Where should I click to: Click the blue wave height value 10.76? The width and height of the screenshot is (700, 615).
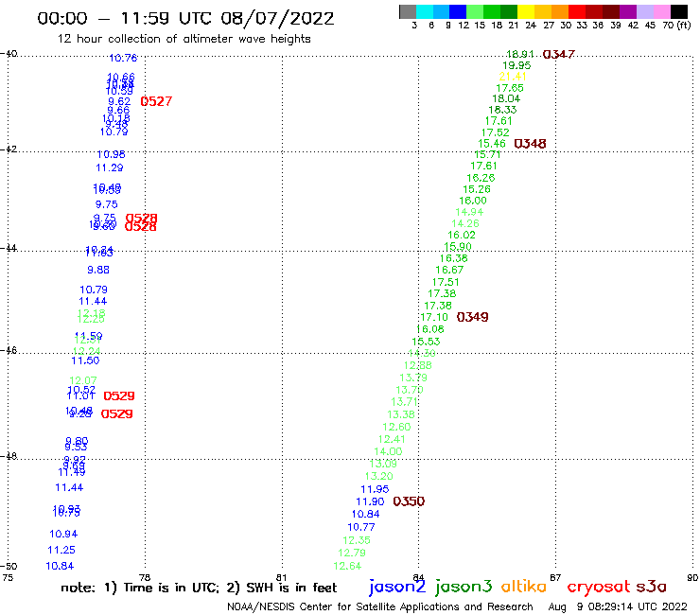(x=123, y=58)
